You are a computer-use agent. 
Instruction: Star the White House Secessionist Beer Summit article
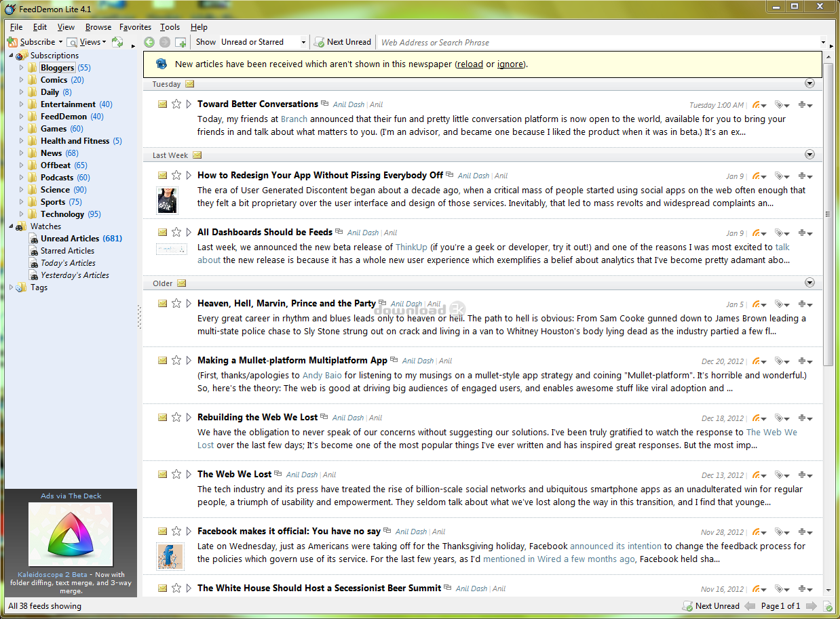tap(176, 588)
